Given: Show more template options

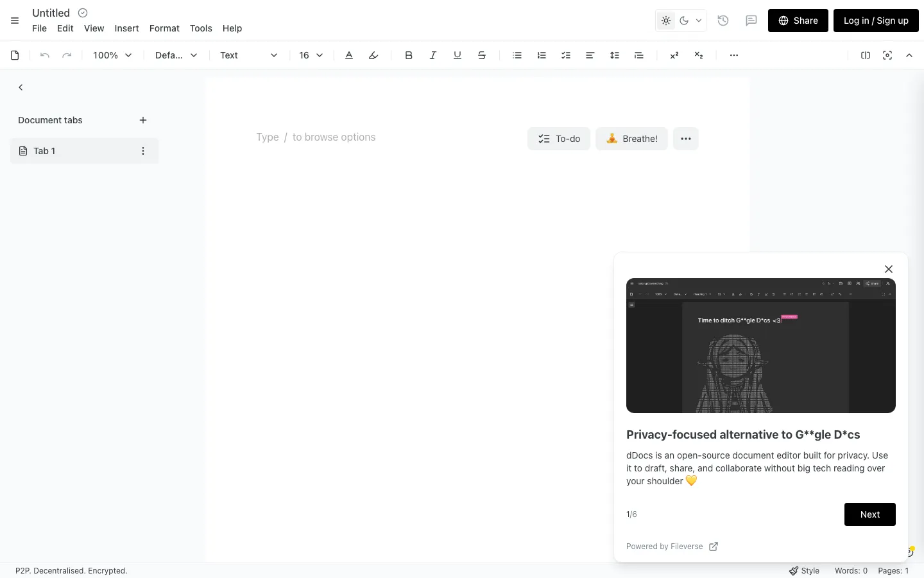Looking at the screenshot, I should click(x=686, y=139).
